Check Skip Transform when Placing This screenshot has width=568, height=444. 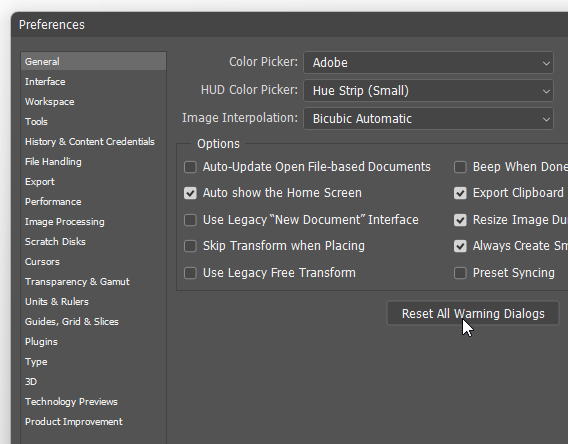[190, 246]
